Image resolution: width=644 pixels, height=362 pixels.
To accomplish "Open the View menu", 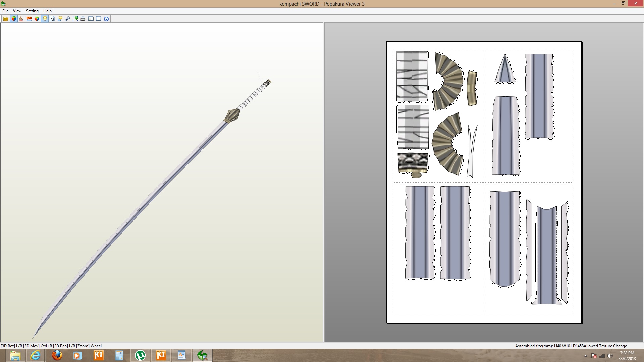I will (17, 11).
